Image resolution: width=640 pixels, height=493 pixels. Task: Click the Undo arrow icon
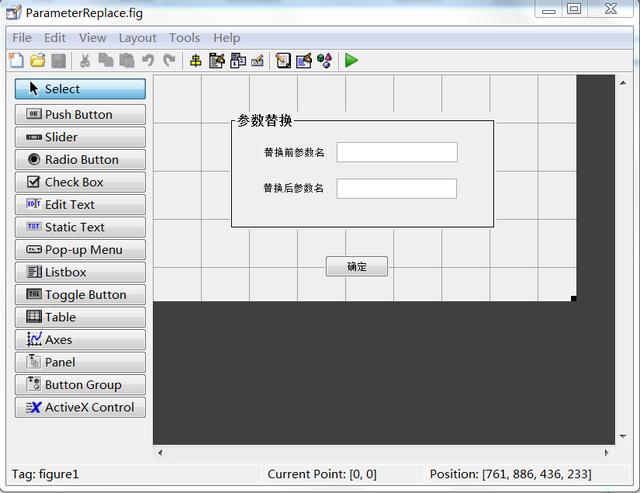[148, 60]
